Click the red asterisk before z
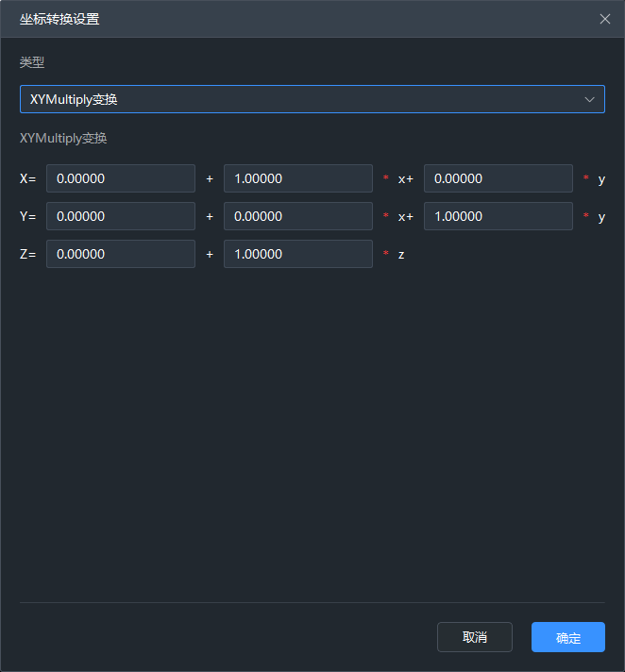625x672 pixels. [385, 255]
